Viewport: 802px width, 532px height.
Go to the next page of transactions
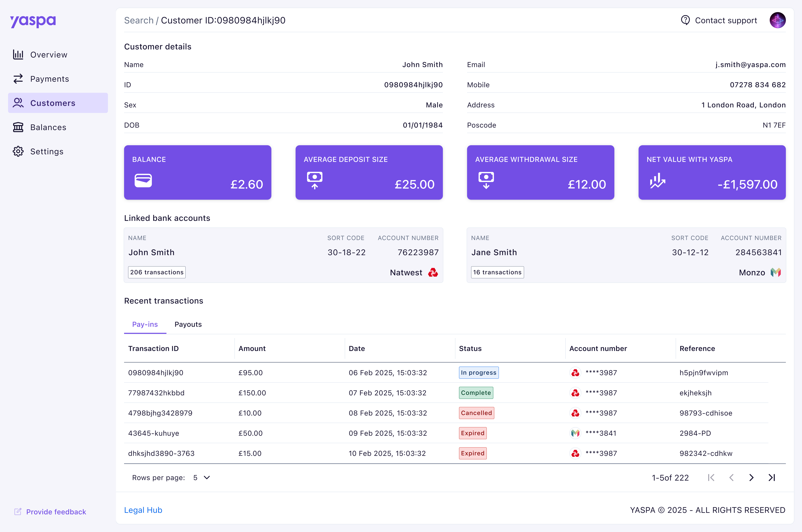click(x=751, y=478)
